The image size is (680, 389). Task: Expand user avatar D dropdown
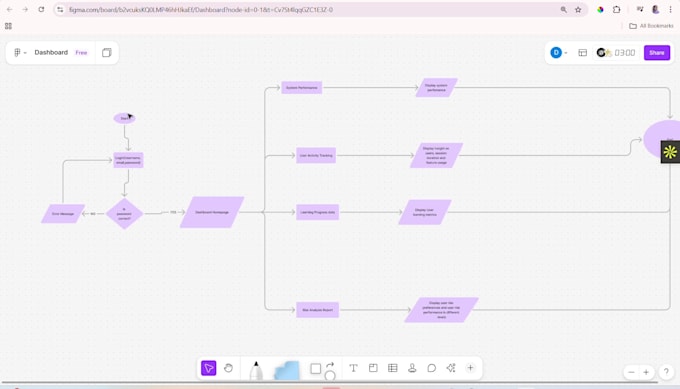559,52
